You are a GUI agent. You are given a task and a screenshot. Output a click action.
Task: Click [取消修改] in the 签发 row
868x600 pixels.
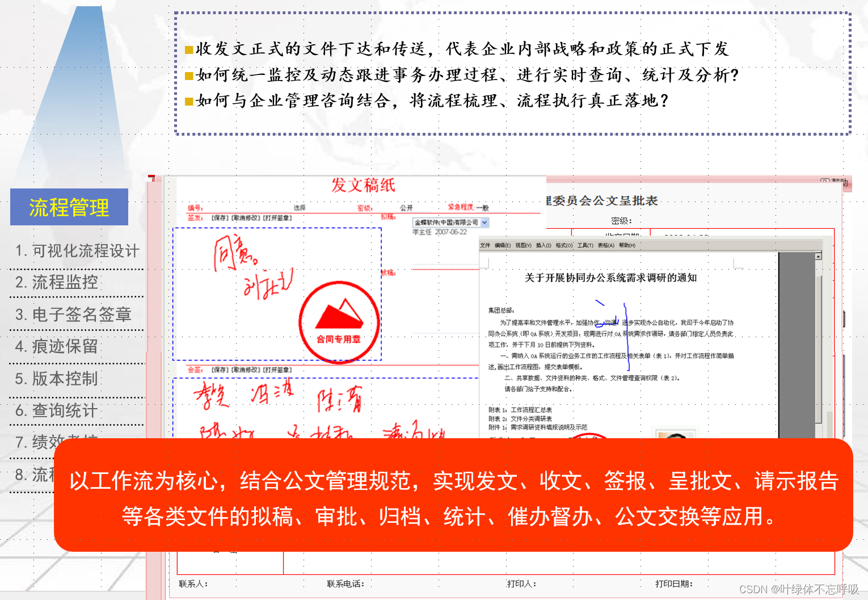pyautogui.click(x=246, y=218)
